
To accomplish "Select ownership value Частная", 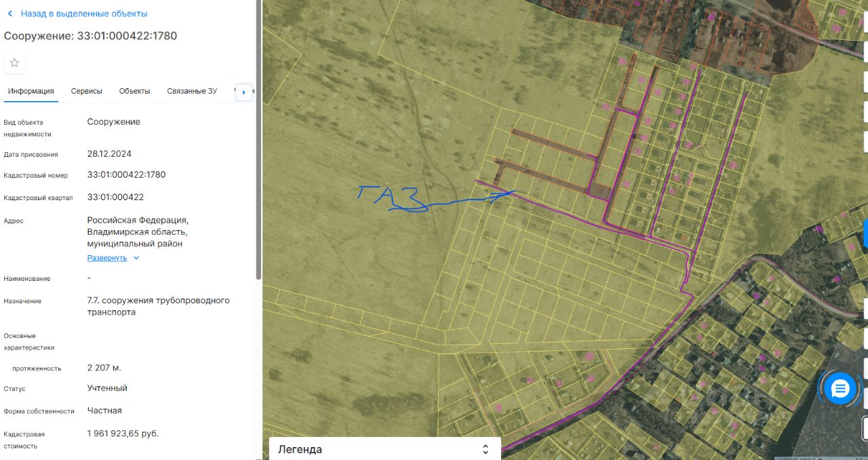I will 104,410.
